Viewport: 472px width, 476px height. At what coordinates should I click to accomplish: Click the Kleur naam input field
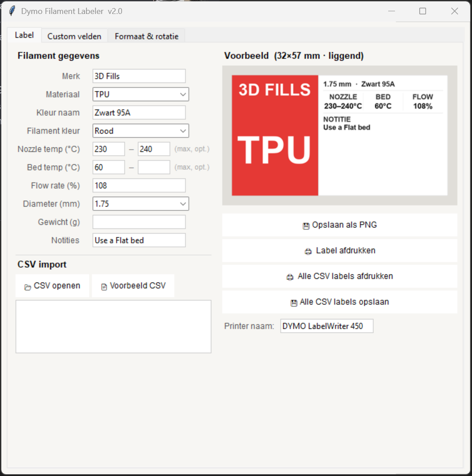[x=139, y=113]
